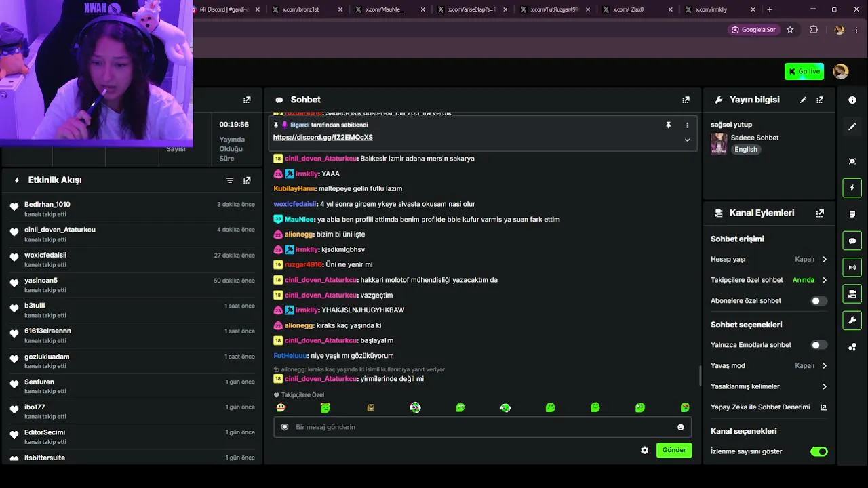Toggle the wrench sidebar icon
Image resolution: width=868 pixels, height=488 pixels.
point(852,320)
